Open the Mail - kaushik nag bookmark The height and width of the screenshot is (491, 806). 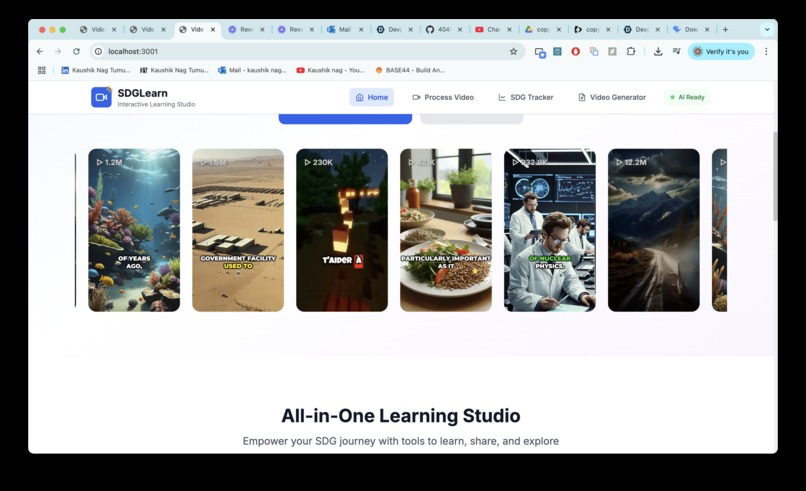252,70
